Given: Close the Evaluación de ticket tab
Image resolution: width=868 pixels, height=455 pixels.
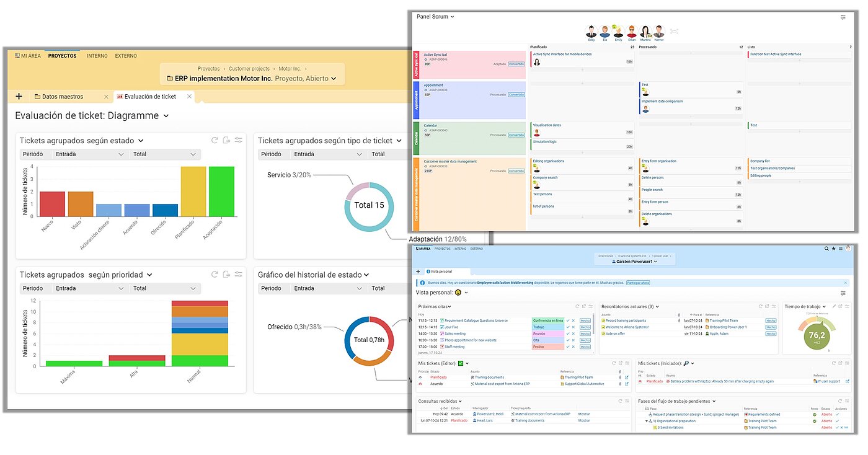Looking at the screenshot, I should [x=190, y=97].
